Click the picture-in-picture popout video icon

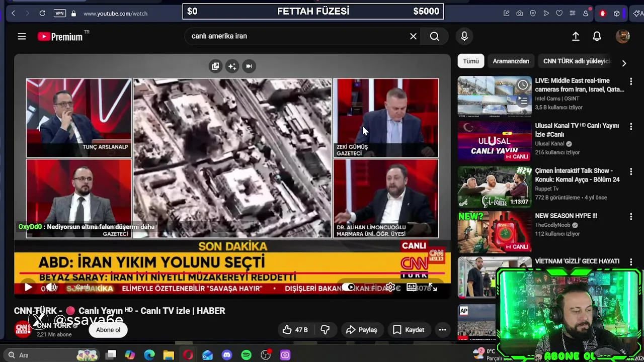[x=215, y=66]
